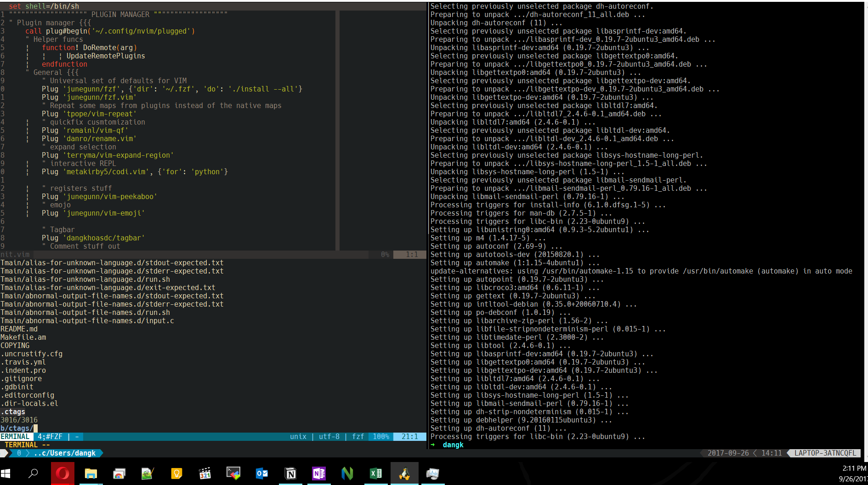The height and width of the screenshot is (485, 868).
Task: Open the Windows search magnifier icon
Action: pos(33,473)
